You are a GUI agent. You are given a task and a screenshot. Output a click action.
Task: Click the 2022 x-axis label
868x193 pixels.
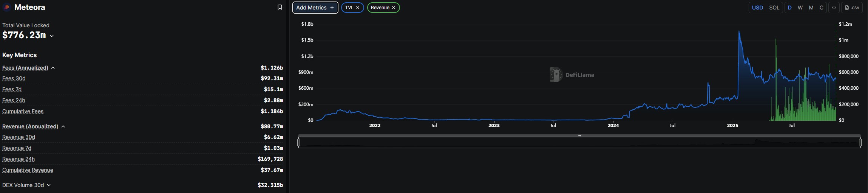pos(375,125)
